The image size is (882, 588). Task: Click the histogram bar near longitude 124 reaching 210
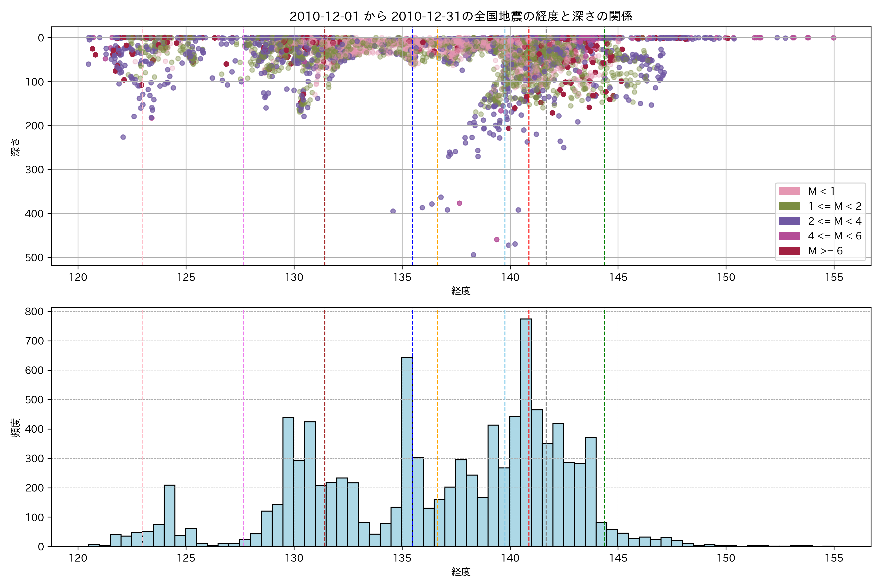point(170,516)
